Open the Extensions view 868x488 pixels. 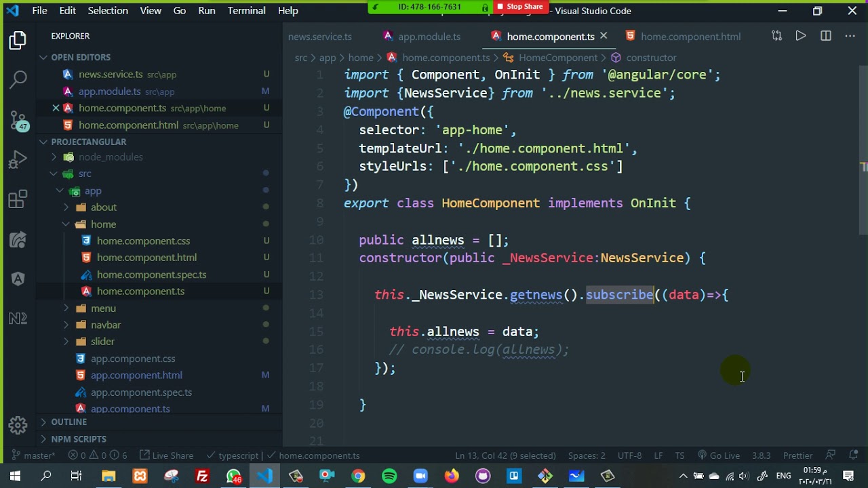[x=18, y=199]
